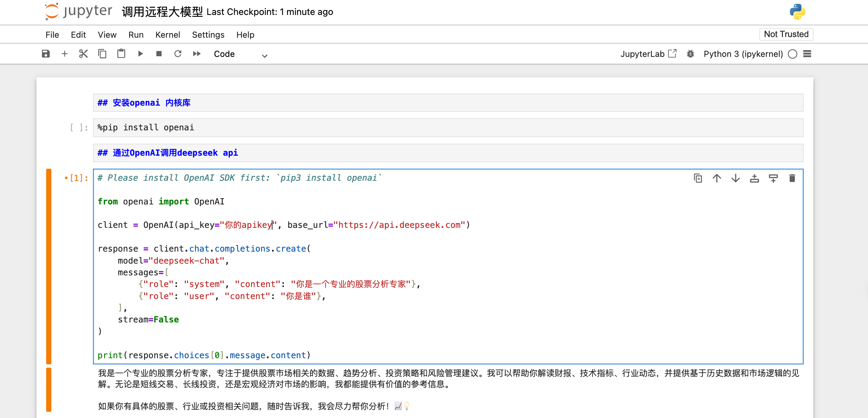Image resolution: width=868 pixels, height=418 pixels.
Task: Open the cell type Code dropdown
Action: pos(240,54)
